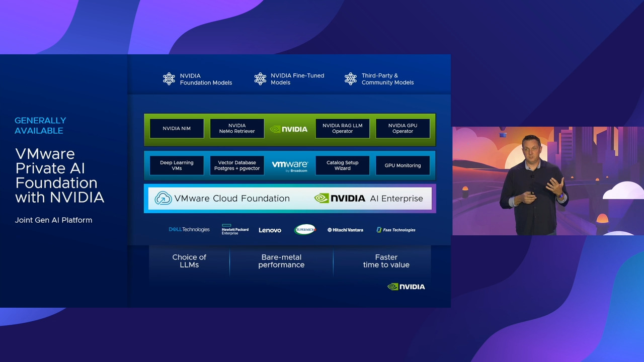Click the "GENERALLY AVAILABLE" heading

click(40, 126)
